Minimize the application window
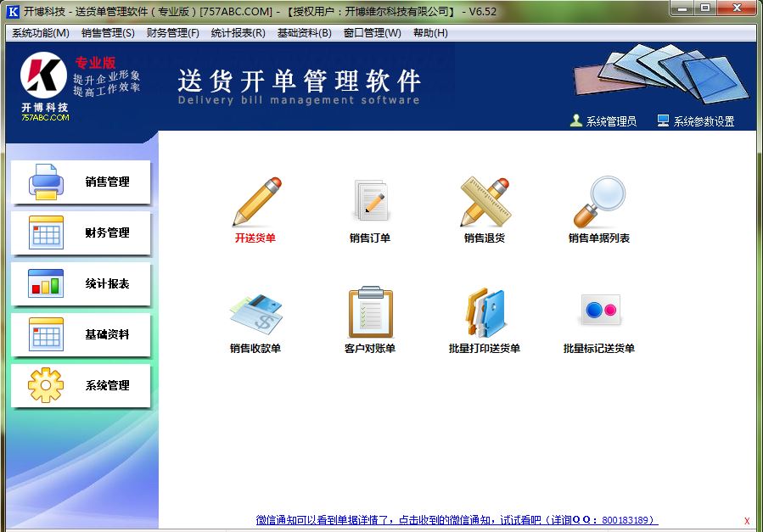The width and height of the screenshot is (763, 532). (682, 8)
